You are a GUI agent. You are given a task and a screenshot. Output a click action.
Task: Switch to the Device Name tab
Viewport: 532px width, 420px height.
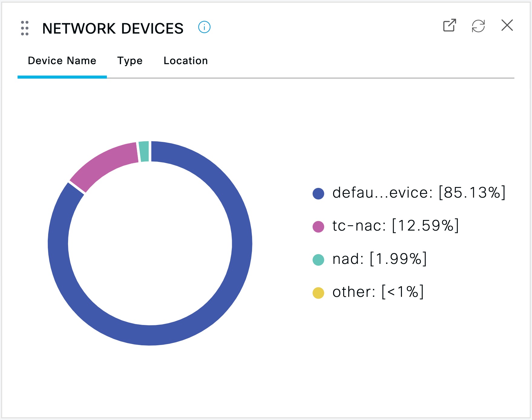click(62, 61)
